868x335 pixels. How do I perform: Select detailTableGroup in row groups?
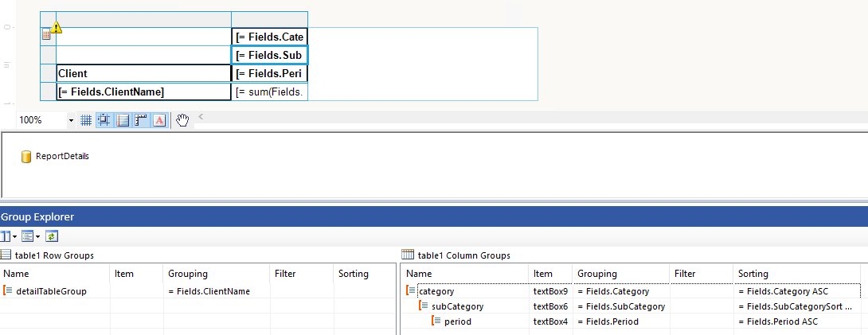pos(51,291)
